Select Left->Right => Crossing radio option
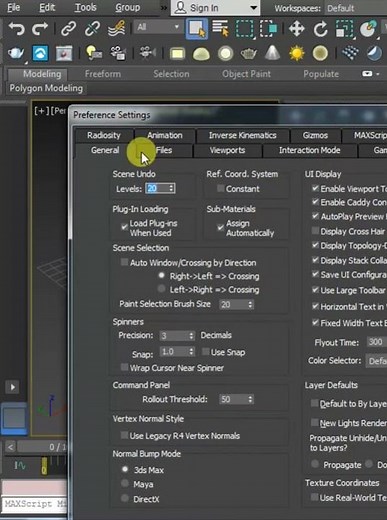This screenshot has height=520, width=387. point(162,289)
